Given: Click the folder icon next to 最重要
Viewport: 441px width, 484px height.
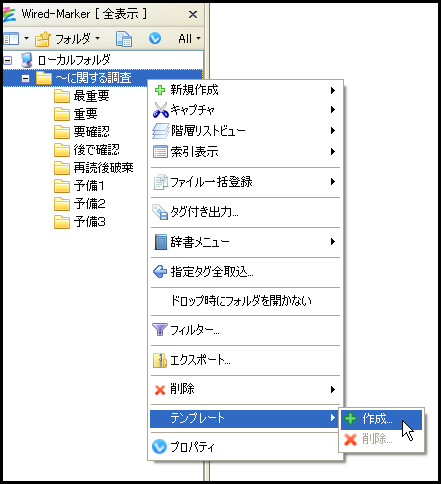Looking at the screenshot, I should click(x=62, y=96).
